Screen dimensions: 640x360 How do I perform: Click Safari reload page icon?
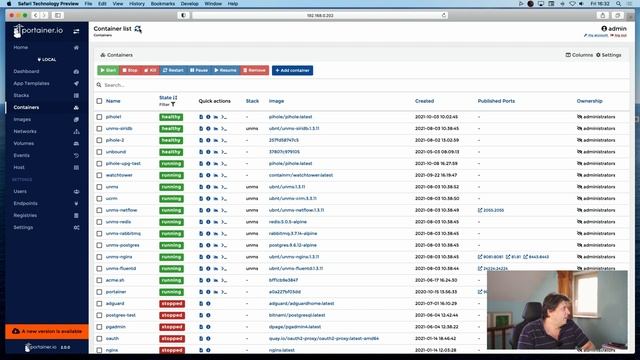(x=444, y=16)
